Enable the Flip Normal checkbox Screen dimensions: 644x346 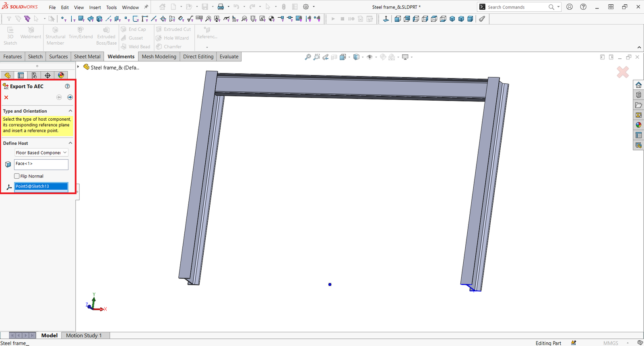click(17, 176)
